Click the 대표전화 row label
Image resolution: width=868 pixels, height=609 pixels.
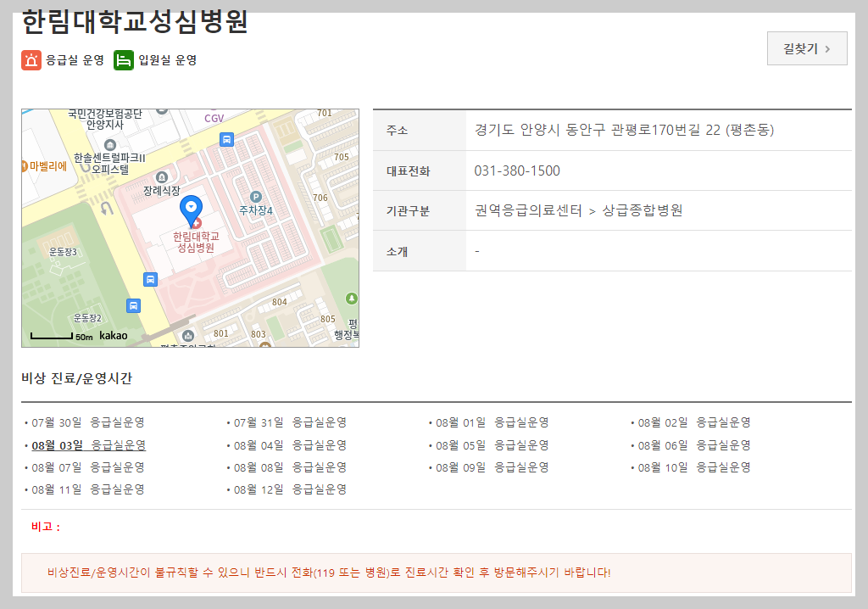pyautogui.click(x=408, y=171)
